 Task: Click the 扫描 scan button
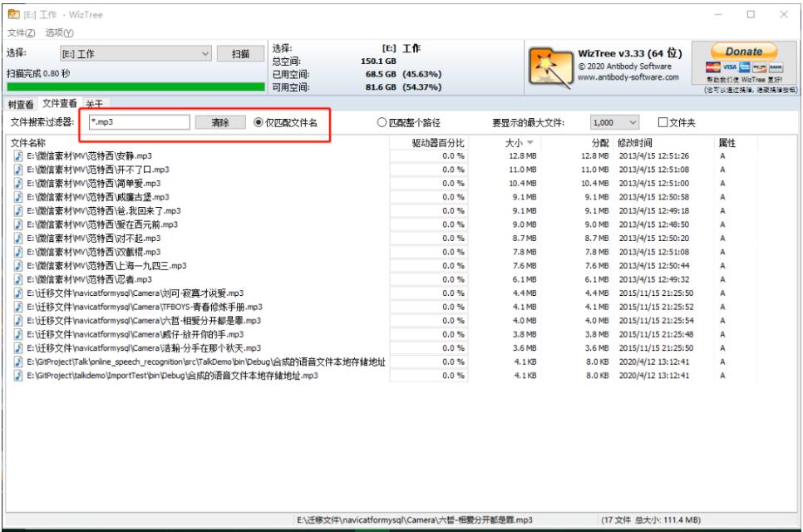pyautogui.click(x=241, y=54)
